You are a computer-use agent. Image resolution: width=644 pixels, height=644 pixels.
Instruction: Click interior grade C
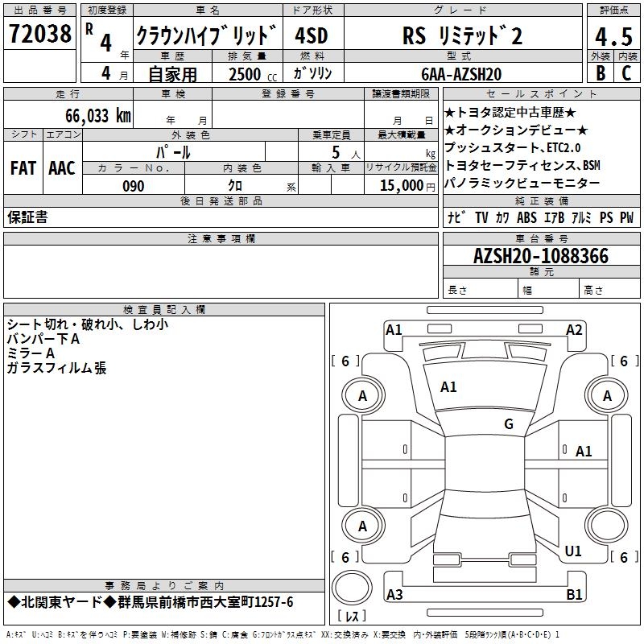626,73
